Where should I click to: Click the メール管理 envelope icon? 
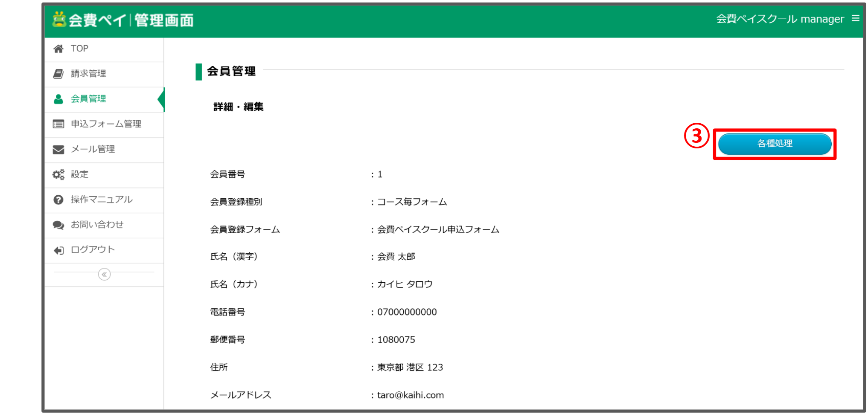point(58,149)
